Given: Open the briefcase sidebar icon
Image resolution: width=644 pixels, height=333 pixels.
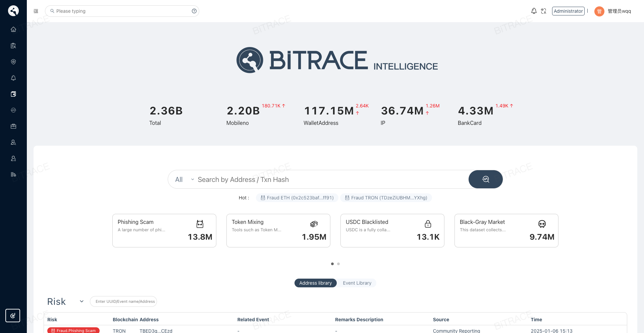Looking at the screenshot, I should (x=13, y=126).
